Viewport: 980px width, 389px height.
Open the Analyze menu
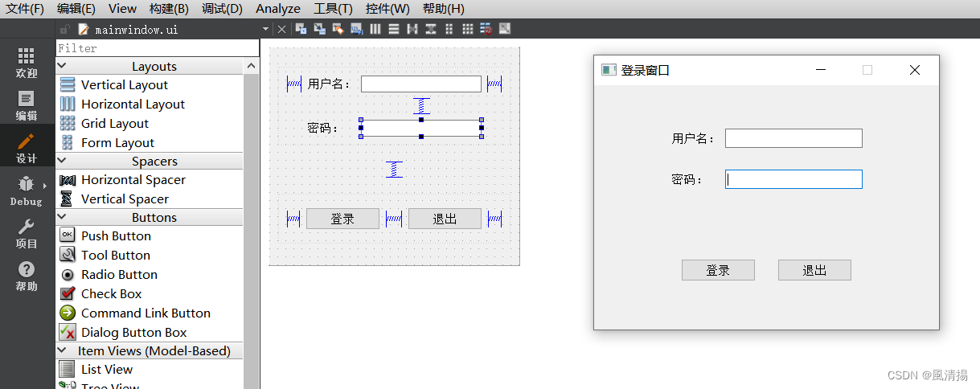278,9
